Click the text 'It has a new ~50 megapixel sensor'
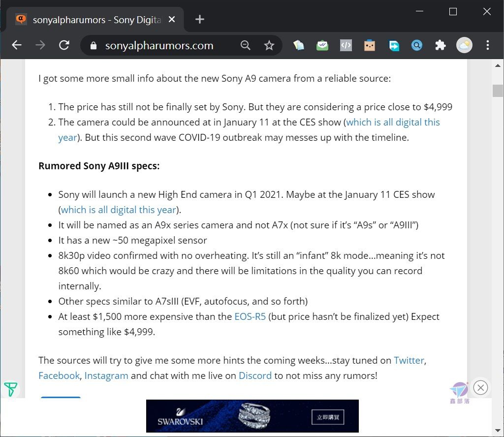Screen dimensions: 504x437 [x=132, y=240]
